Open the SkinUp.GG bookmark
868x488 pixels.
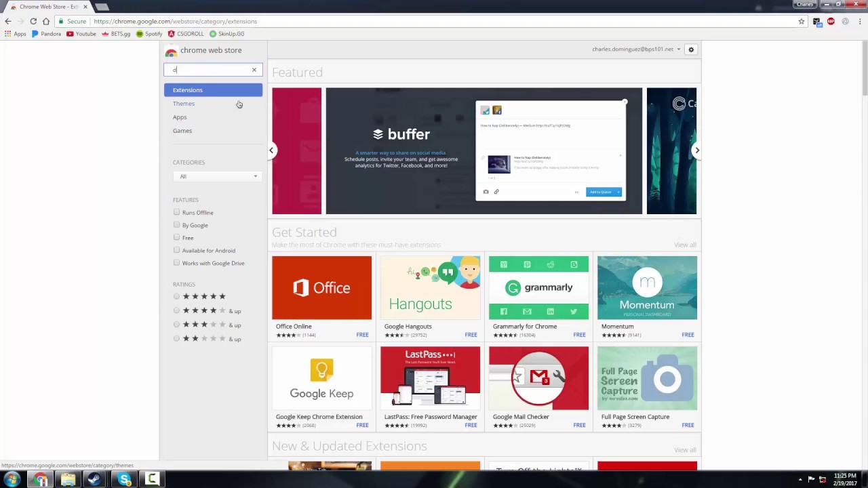point(226,34)
